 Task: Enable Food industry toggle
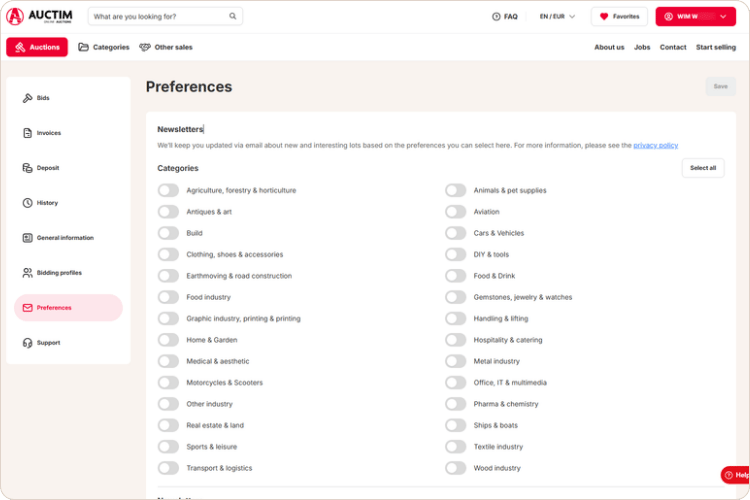click(168, 297)
